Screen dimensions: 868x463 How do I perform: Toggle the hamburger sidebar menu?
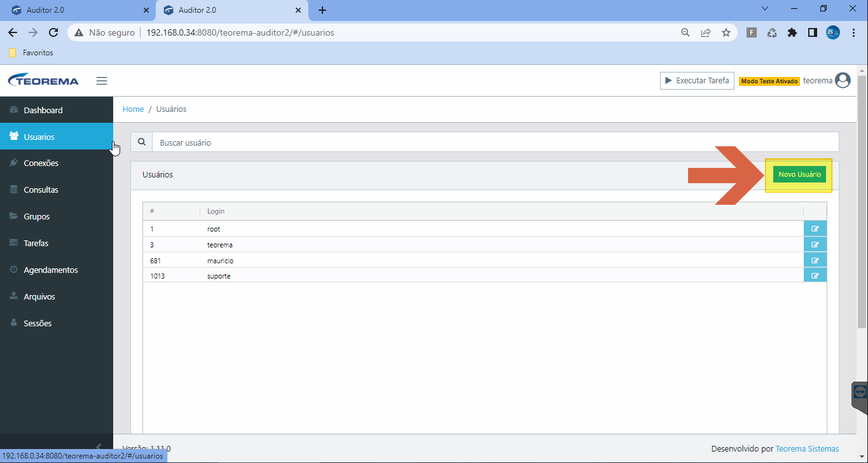pyautogui.click(x=102, y=81)
